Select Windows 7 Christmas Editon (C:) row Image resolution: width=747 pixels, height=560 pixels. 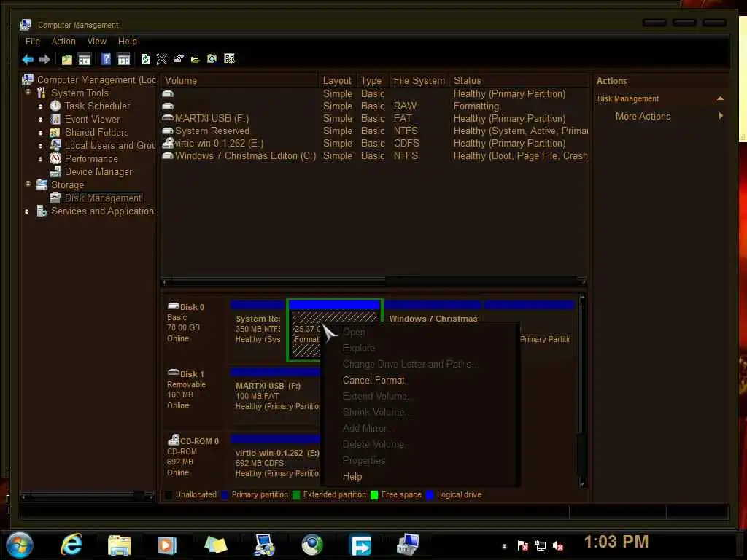pos(374,156)
